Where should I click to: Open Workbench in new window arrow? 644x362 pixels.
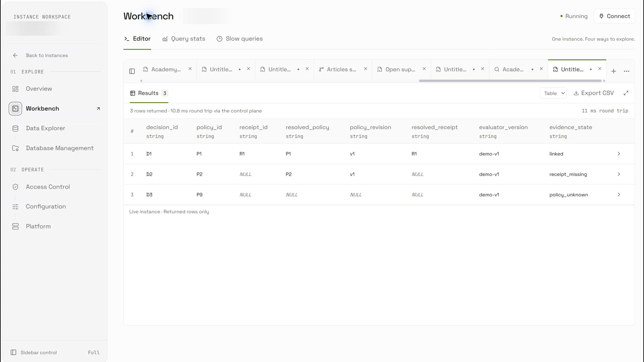(x=98, y=109)
